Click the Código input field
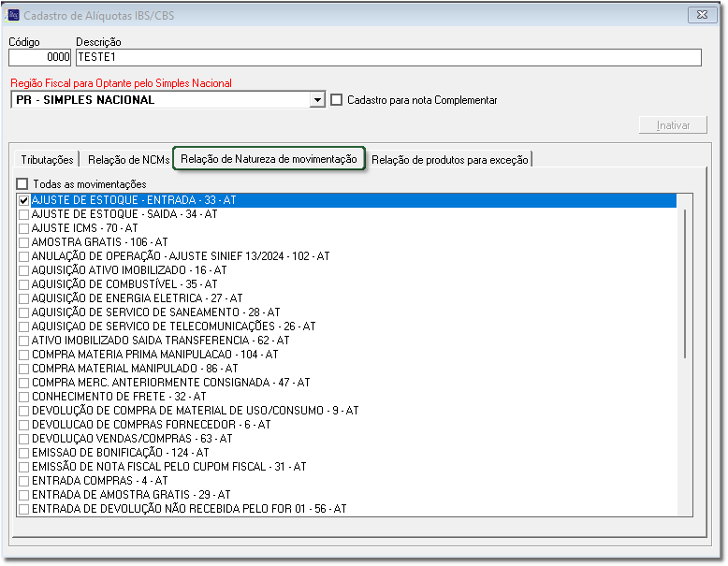This screenshot has height=566, width=728. (40, 57)
